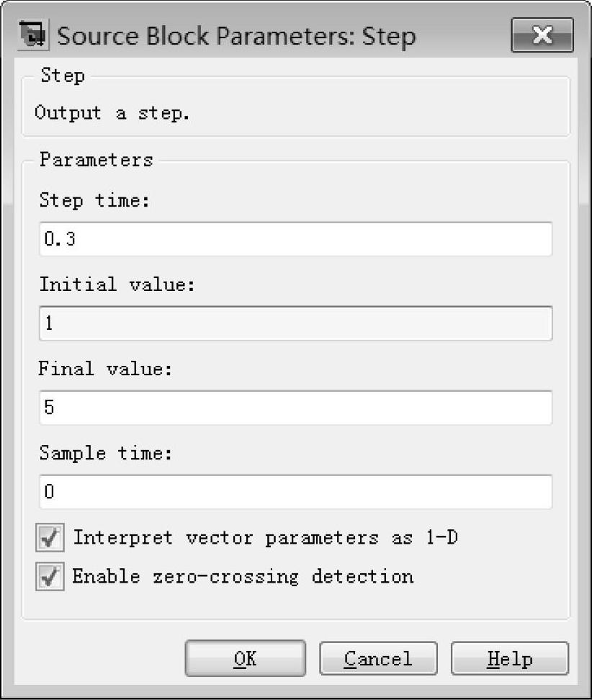Viewport: 592px width, 700px height.
Task: Click the Step time input field
Action: pyautogui.click(x=295, y=239)
